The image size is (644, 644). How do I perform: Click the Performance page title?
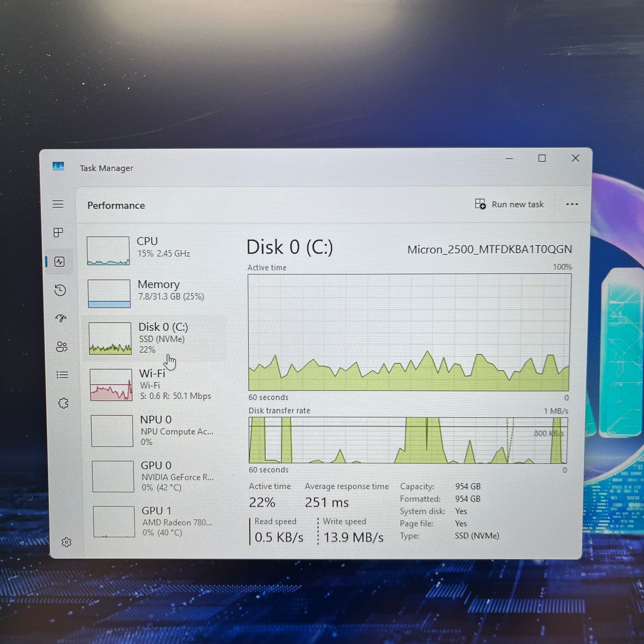tap(116, 205)
